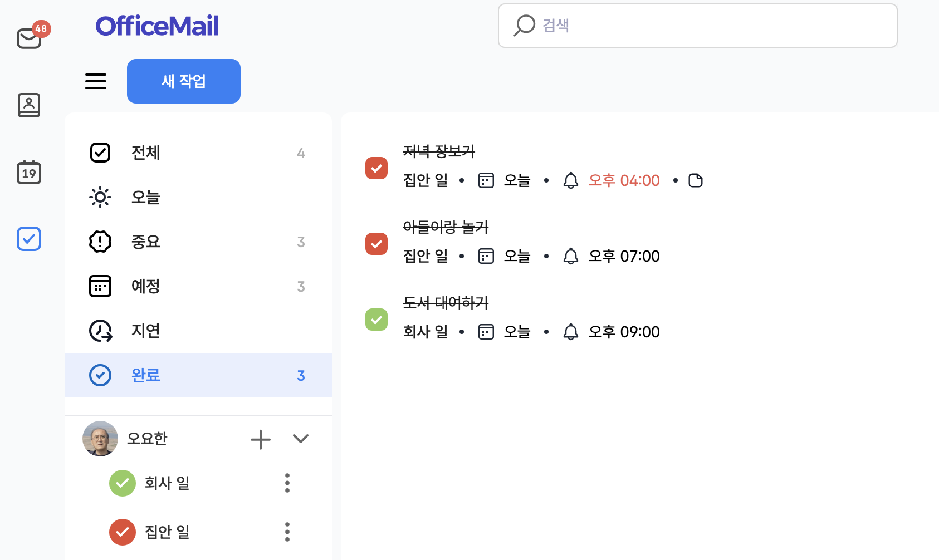The image size is (939, 560).
Task: Click the 전체 checkbox icon in sidebar
Action: 100,153
